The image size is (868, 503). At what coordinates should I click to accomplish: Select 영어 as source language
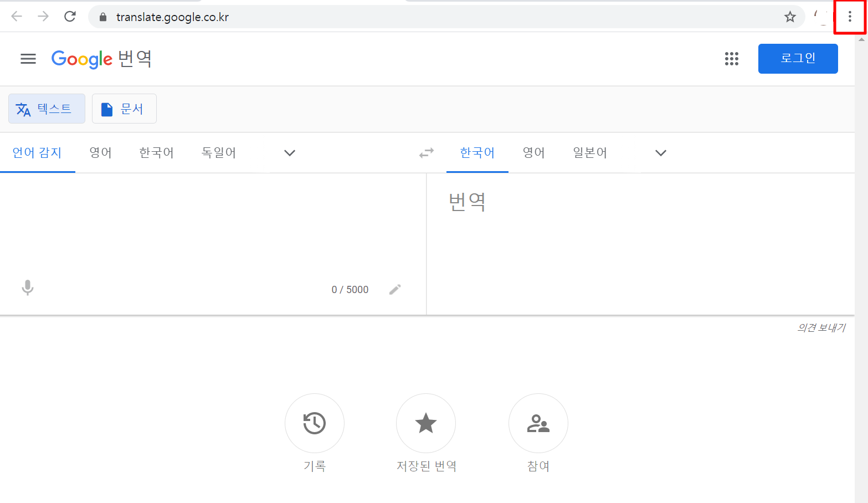click(101, 153)
